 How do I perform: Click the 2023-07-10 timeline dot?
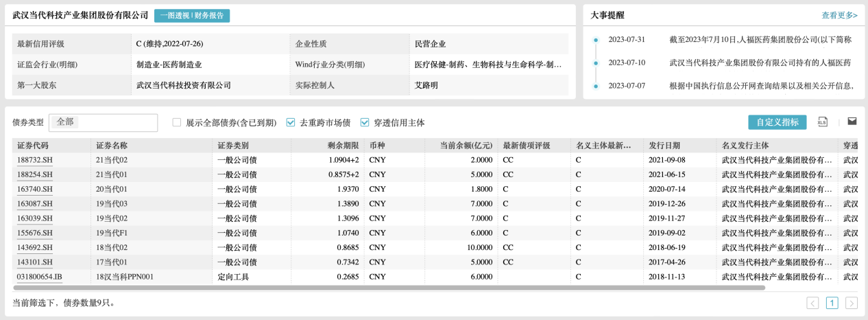[x=596, y=62]
